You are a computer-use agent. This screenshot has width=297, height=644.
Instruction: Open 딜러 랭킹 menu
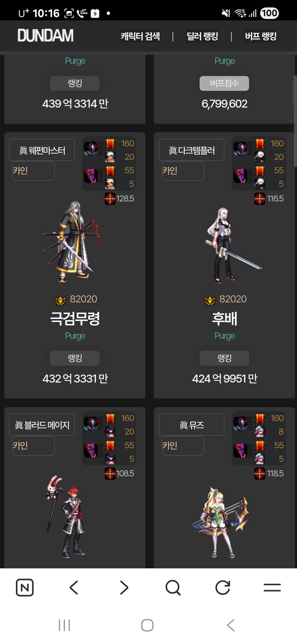point(202,36)
